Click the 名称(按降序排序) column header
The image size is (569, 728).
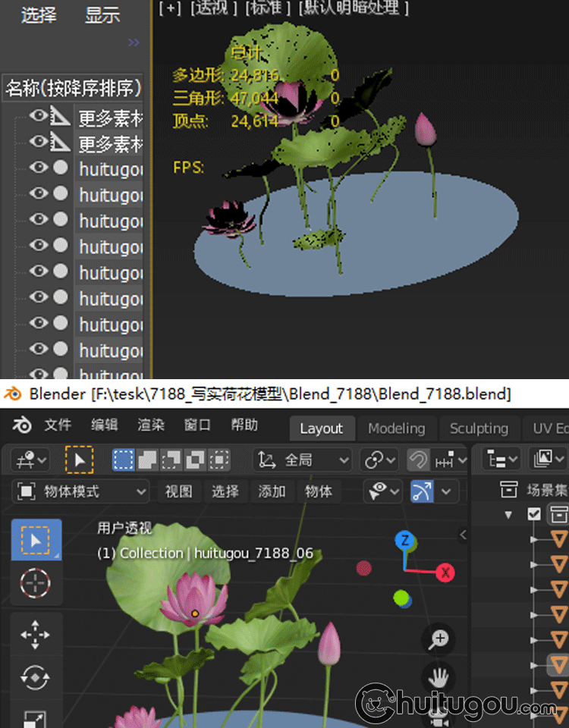point(73,88)
